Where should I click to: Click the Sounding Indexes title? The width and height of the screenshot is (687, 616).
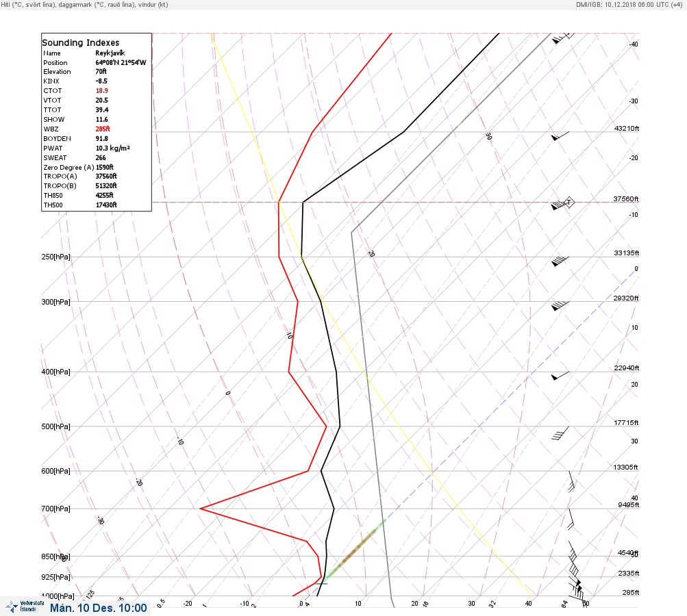(81, 42)
